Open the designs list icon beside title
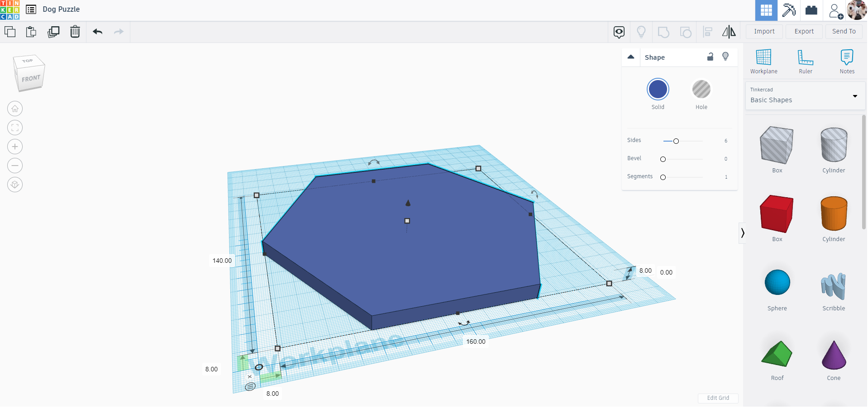Screen dimensions: 868x408 pyautogui.click(x=31, y=9)
